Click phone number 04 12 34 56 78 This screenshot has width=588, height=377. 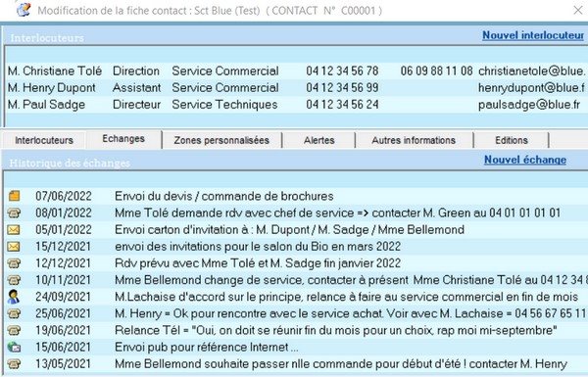[342, 71]
